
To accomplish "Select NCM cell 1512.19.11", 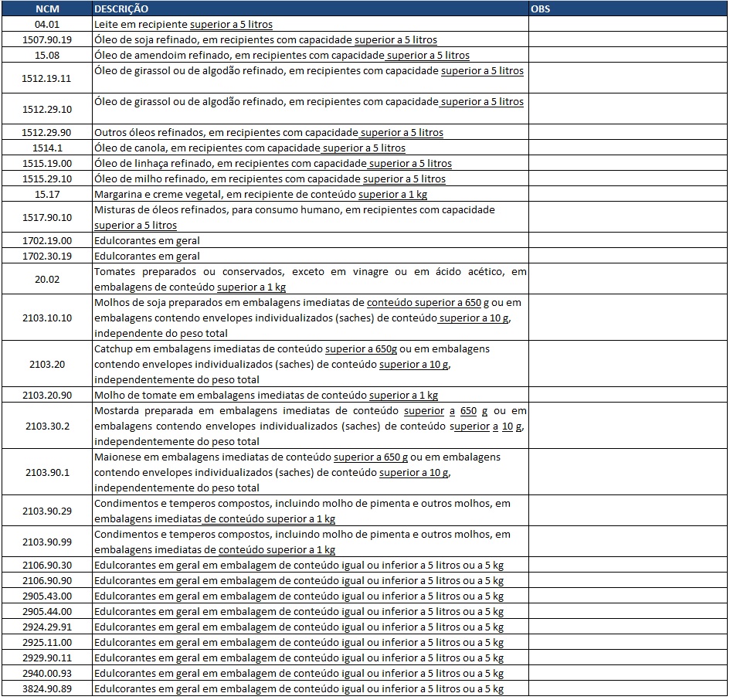I will coord(47,78).
